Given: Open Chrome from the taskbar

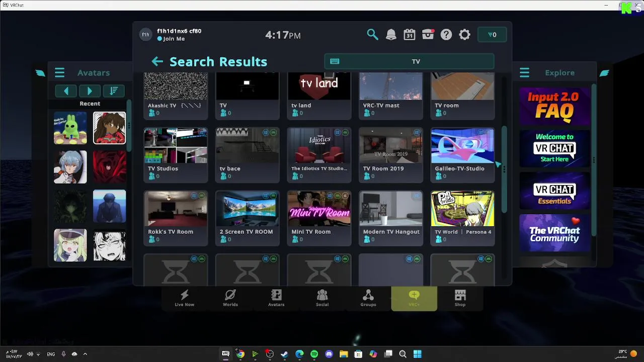Looking at the screenshot, I should point(240,354).
